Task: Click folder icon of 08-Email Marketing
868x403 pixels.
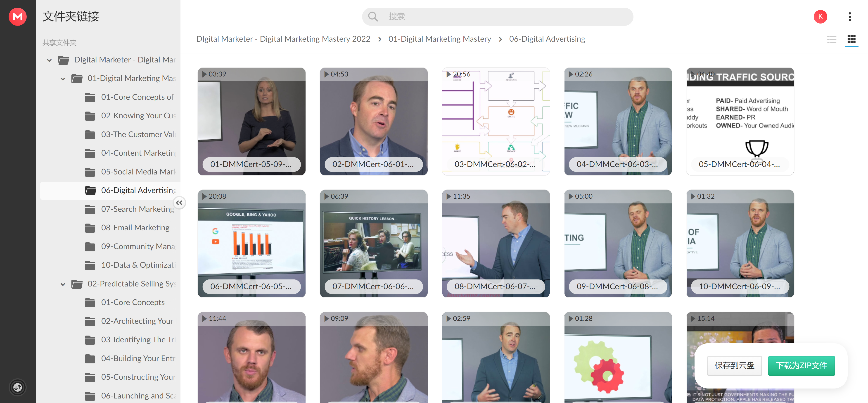Action: click(x=90, y=228)
